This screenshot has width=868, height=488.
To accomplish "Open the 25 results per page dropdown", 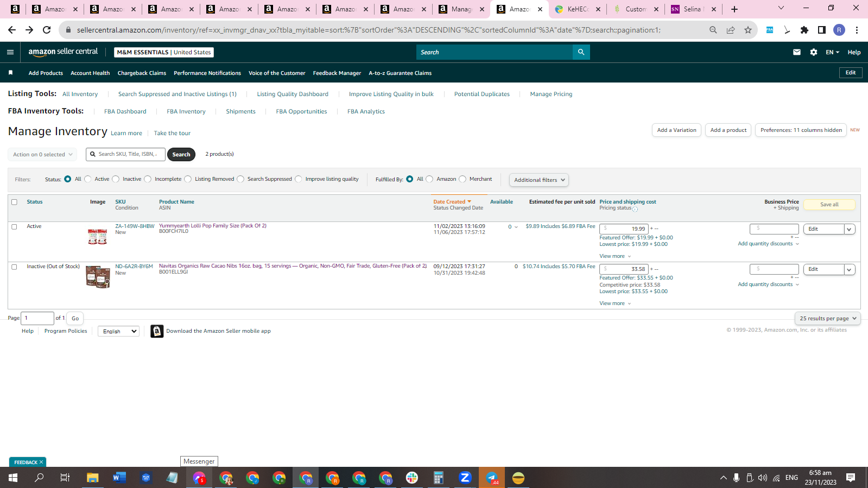I will [x=828, y=319].
